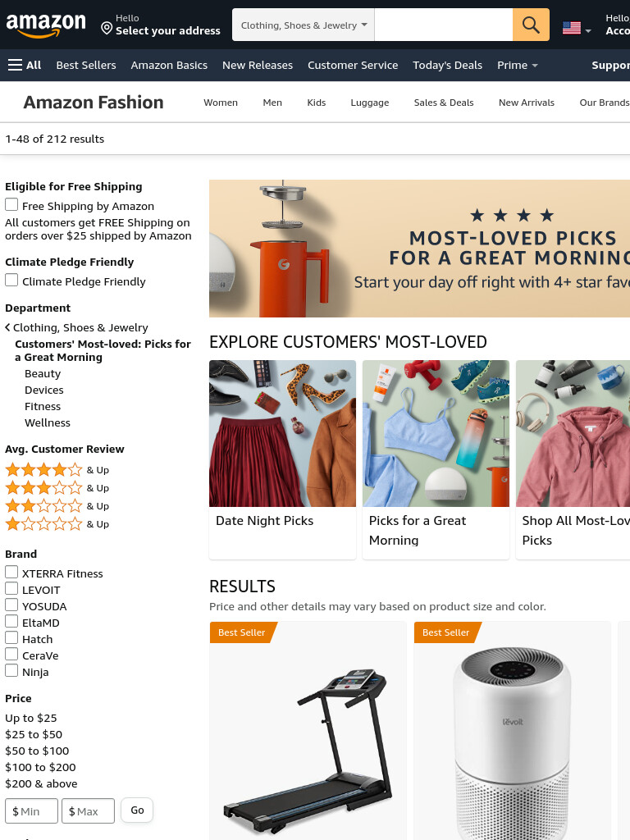Open the Date Night Picks thumbnail card

pyautogui.click(x=282, y=459)
